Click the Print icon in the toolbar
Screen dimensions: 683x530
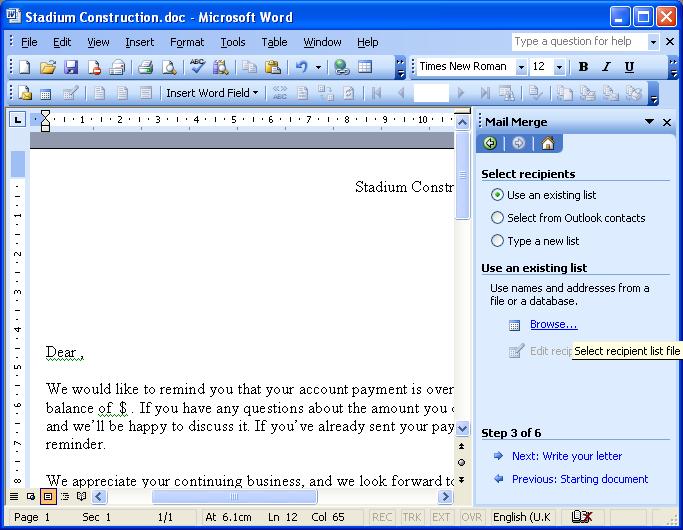(x=145, y=67)
